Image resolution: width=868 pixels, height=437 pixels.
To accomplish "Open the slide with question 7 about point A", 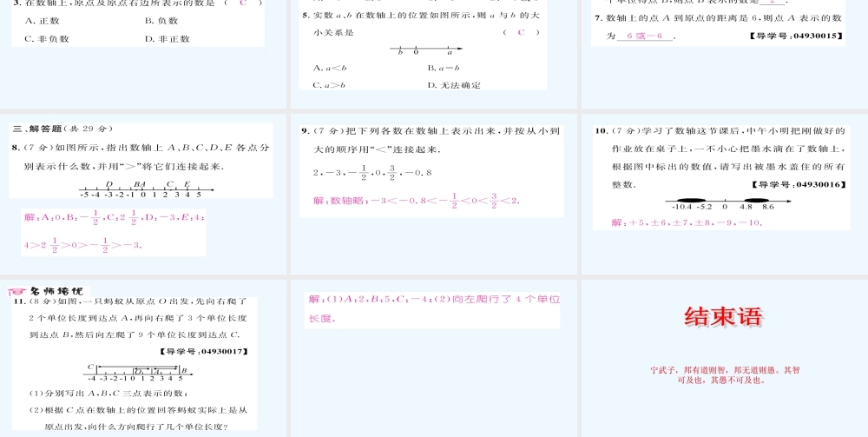I will (x=725, y=54).
